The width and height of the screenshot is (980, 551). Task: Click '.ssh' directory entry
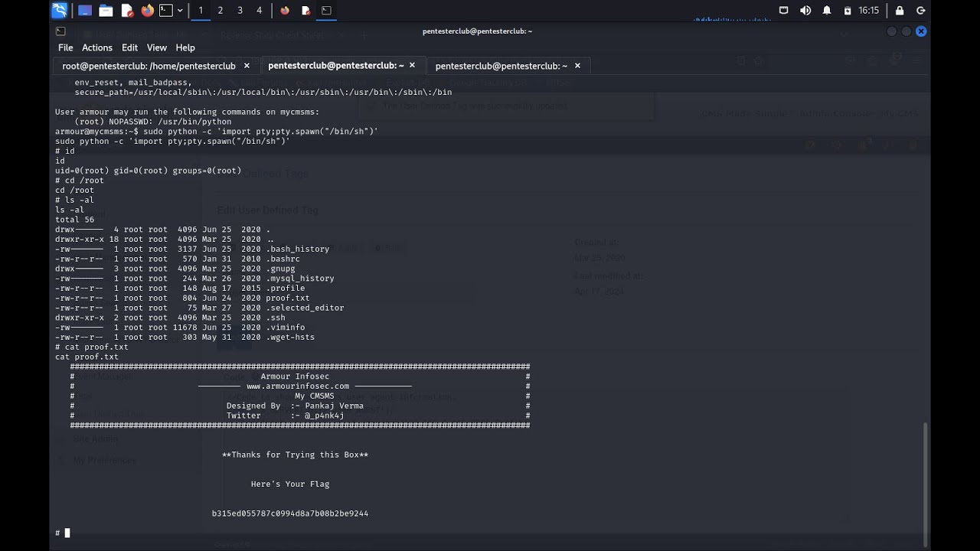click(276, 318)
